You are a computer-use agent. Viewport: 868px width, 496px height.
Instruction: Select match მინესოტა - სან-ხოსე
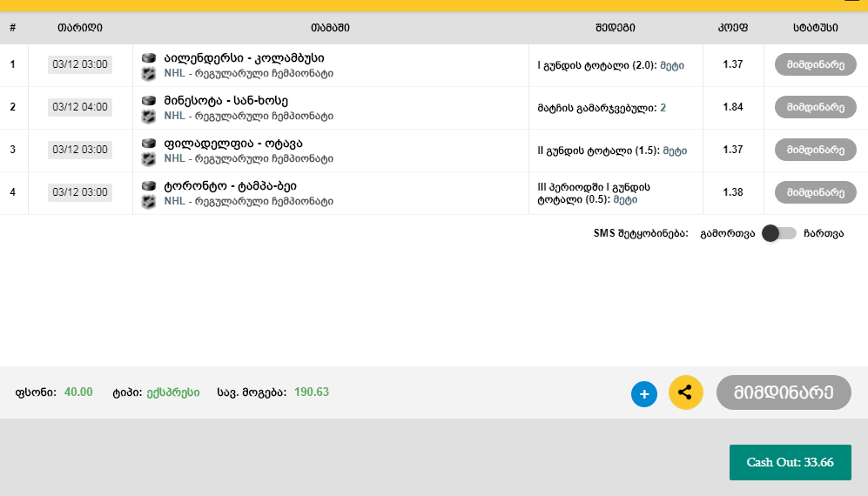pyautogui.click(x=225, y=101)
